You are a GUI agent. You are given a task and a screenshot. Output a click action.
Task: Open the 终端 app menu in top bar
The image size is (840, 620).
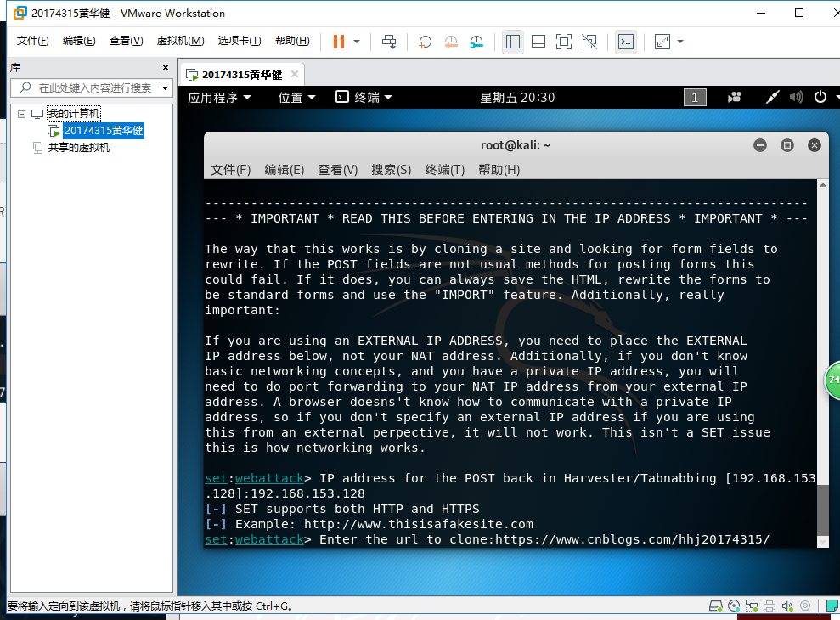tap(364, 98)
